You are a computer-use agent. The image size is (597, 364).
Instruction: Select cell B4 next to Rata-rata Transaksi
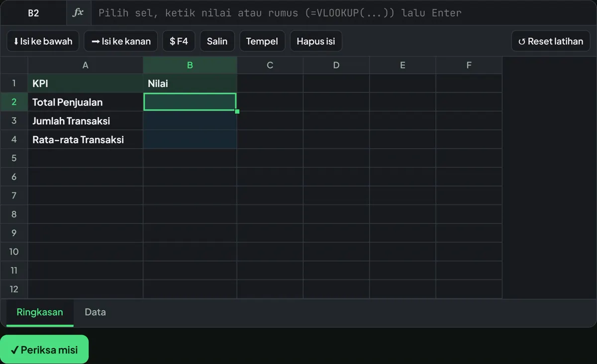click(x=190, y=139)
